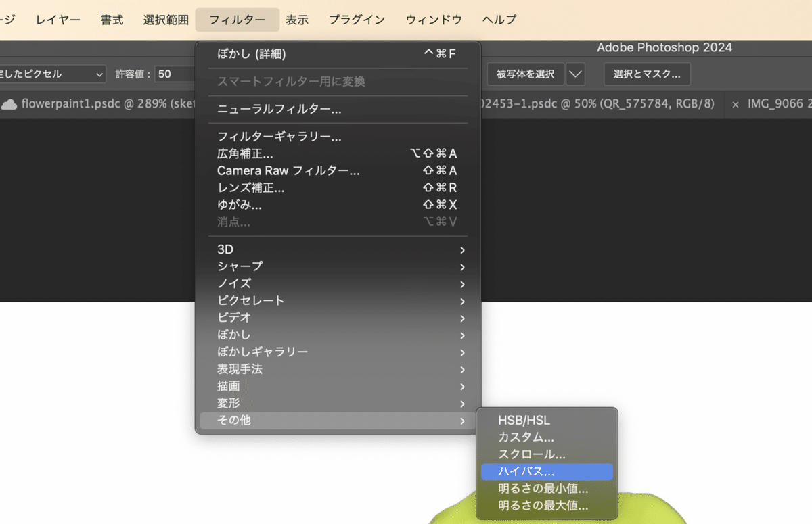The width and height of the screenshot is (812, 524).
Task: Open the プラグイン menu
Action: pyautogui.click(x=357, y=20)
